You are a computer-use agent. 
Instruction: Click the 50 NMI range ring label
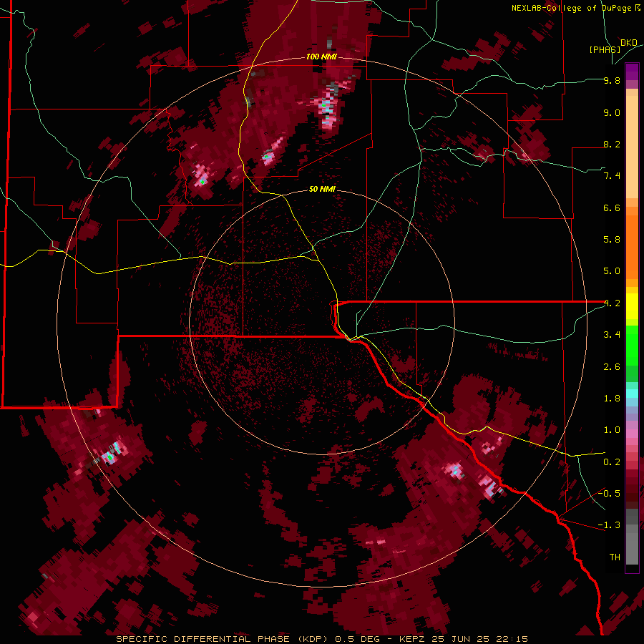(322, 189)
